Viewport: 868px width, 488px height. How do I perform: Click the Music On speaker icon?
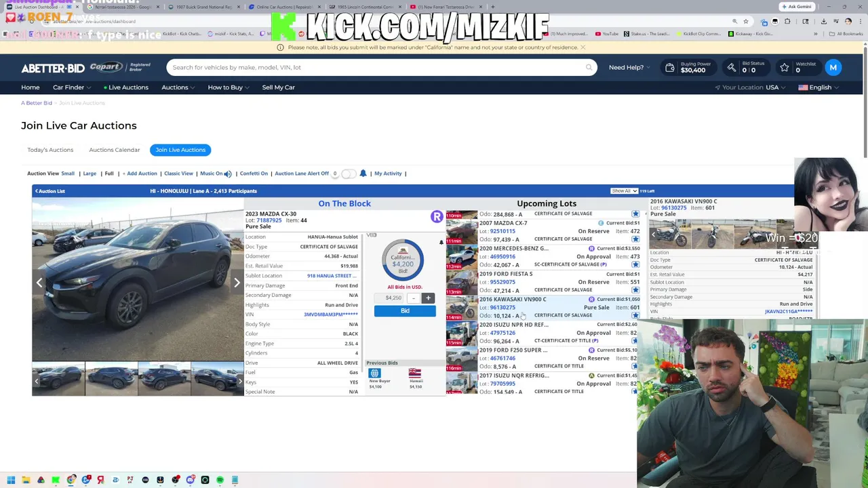click(228, 174)
